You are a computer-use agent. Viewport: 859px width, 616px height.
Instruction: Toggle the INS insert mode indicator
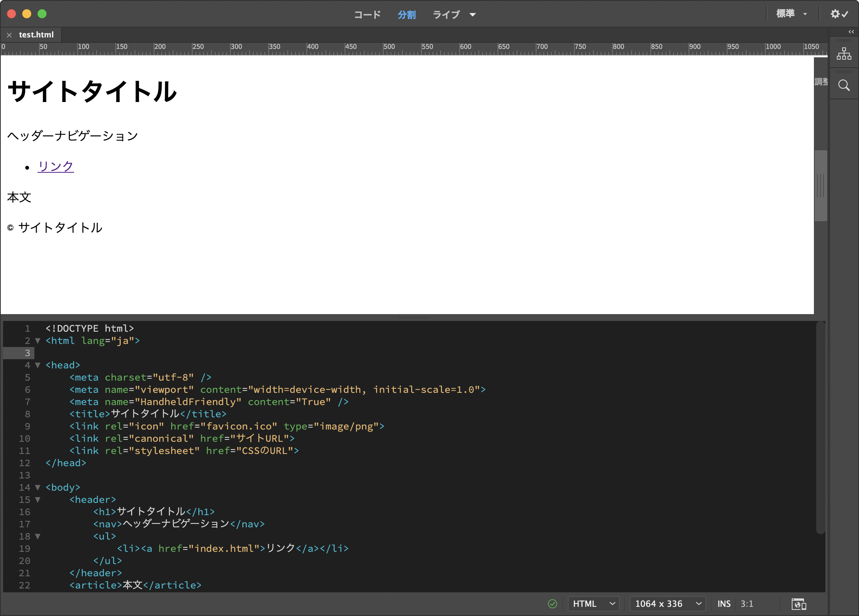coord(724,604)
